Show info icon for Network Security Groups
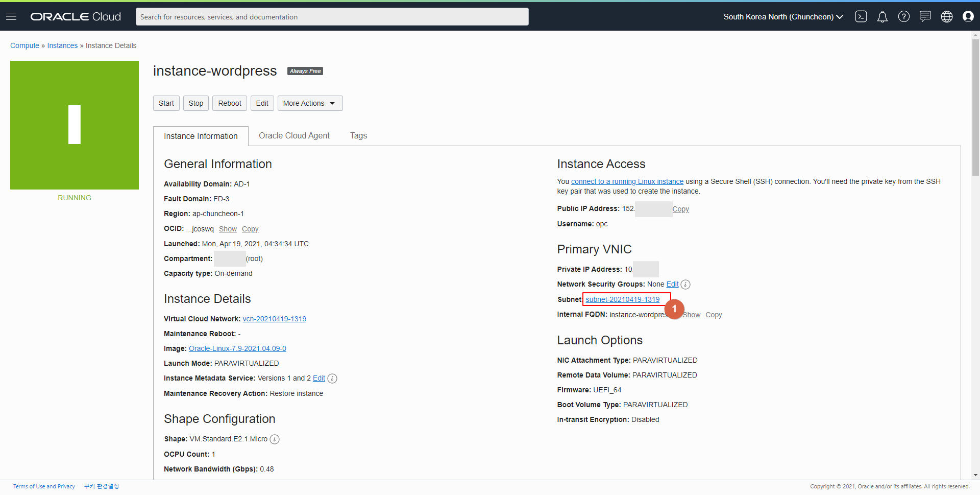 (685, 285)
